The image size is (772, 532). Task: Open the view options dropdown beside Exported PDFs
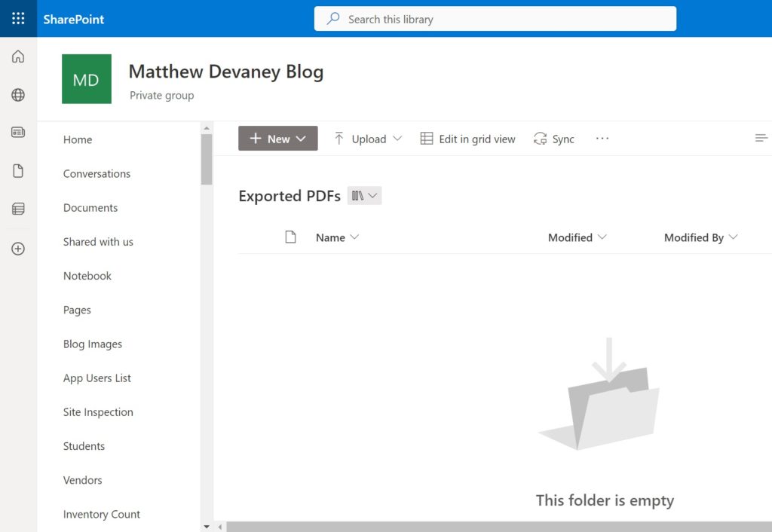364,195
